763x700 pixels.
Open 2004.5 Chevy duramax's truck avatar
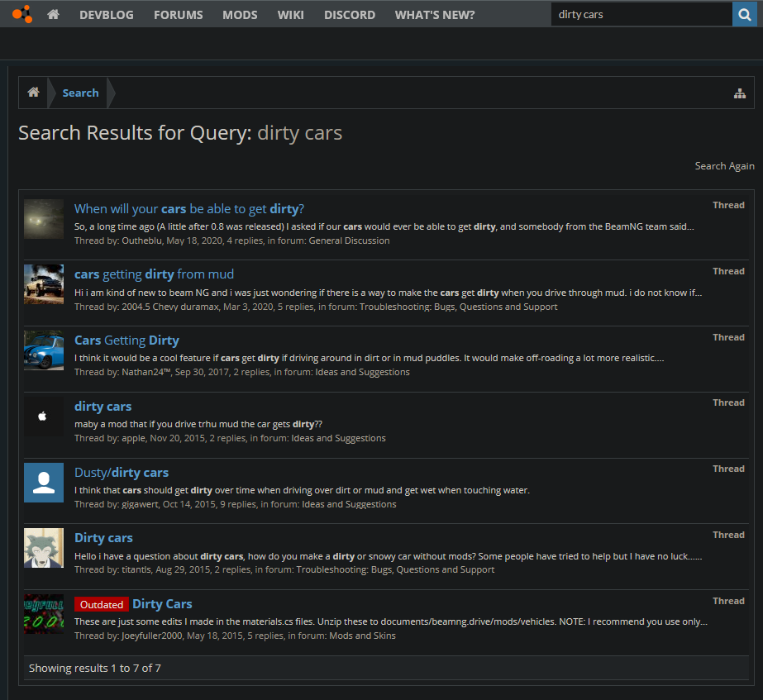44,284
